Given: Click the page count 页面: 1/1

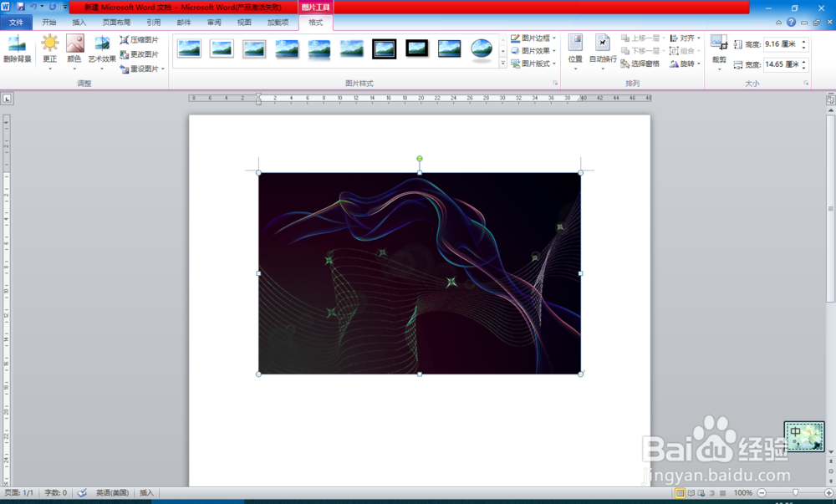Looking at the screenshot, I should point(18,493).
